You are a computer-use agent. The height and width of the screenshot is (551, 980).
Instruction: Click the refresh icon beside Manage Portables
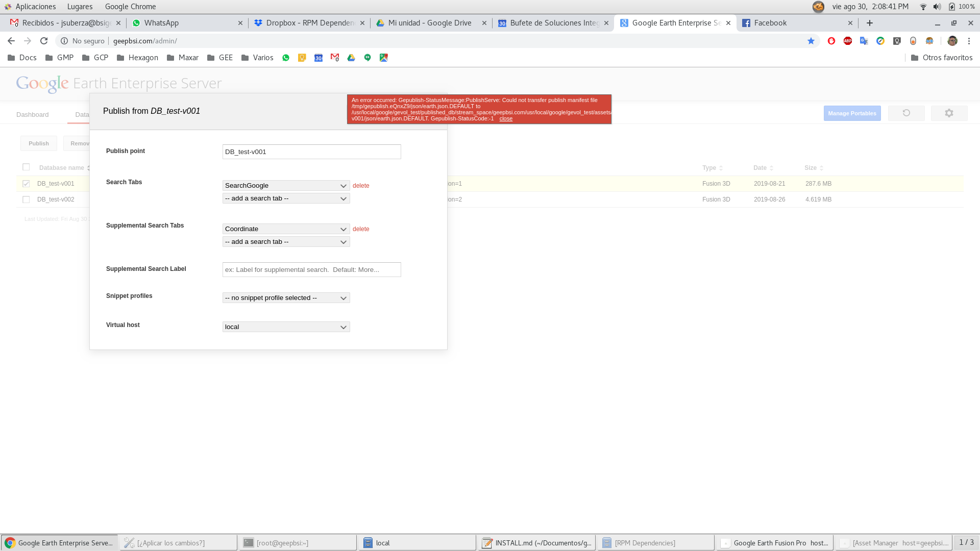(906, 113)
